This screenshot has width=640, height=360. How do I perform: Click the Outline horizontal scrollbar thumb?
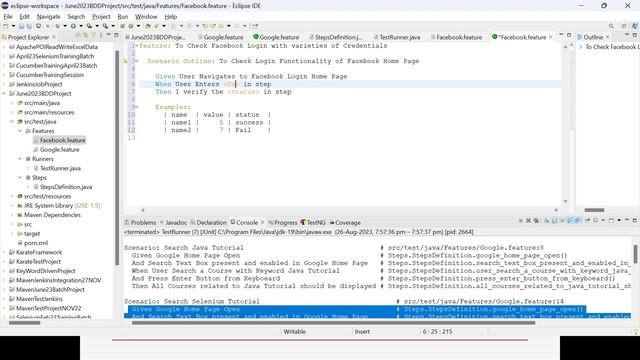click(594, 210)
